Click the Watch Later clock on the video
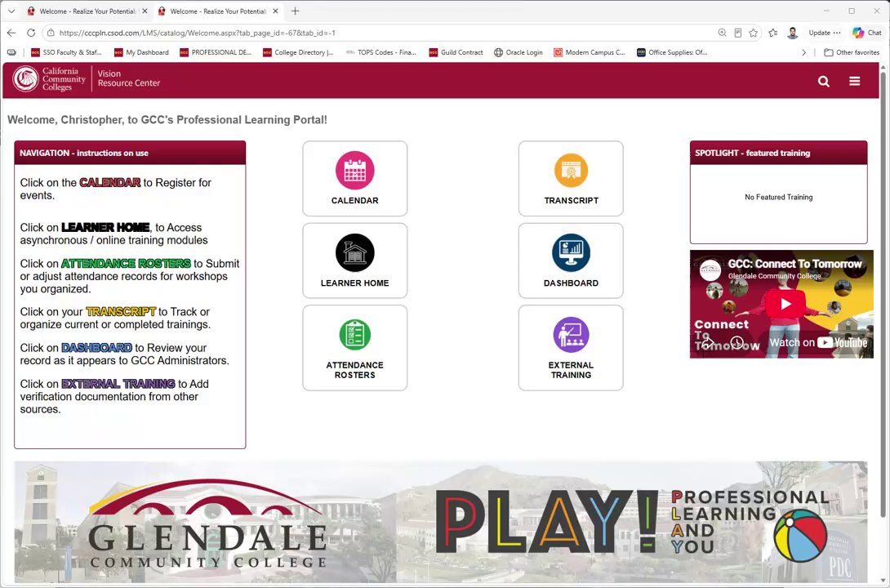This screenshot has width=890, height=588. pos(736,342)
